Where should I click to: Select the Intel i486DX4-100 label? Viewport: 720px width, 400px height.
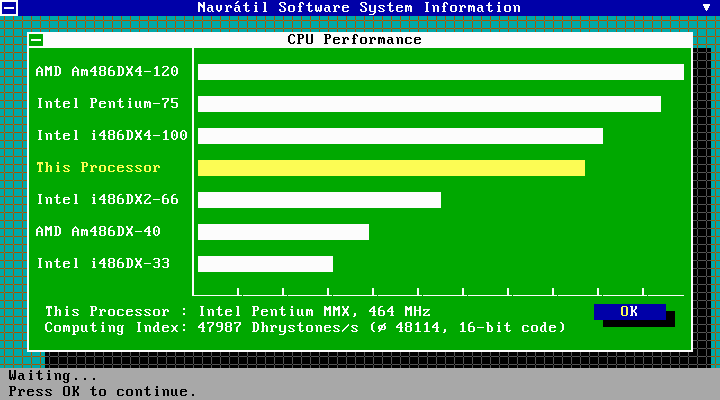pos(112,135)
